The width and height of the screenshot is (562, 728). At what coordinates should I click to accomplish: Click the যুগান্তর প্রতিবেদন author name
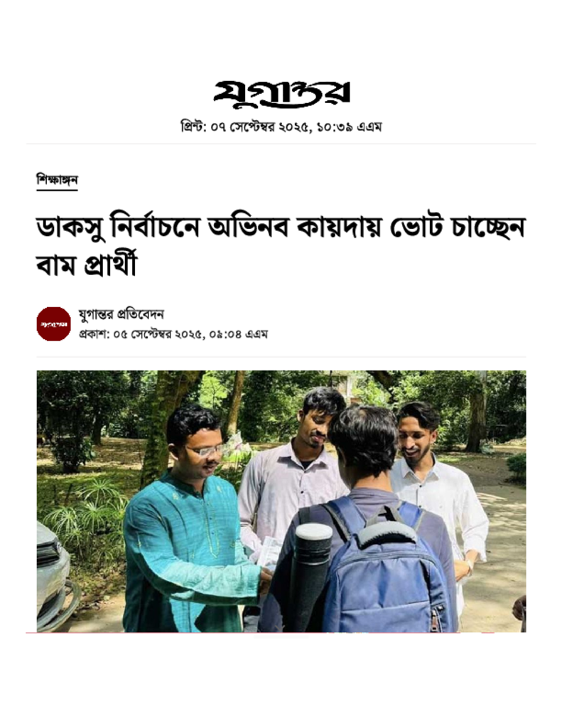(x=121, y=314)
